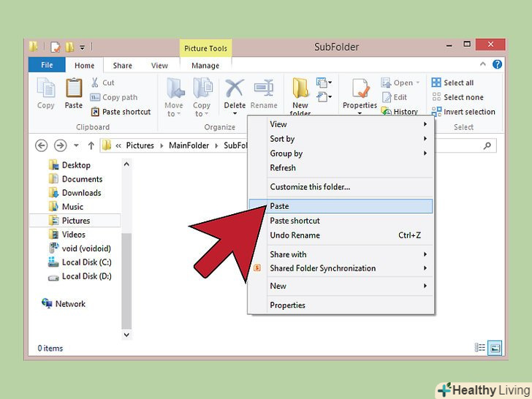Switch to large icons view in status bar
532x399 pixels.
[495, 348]
